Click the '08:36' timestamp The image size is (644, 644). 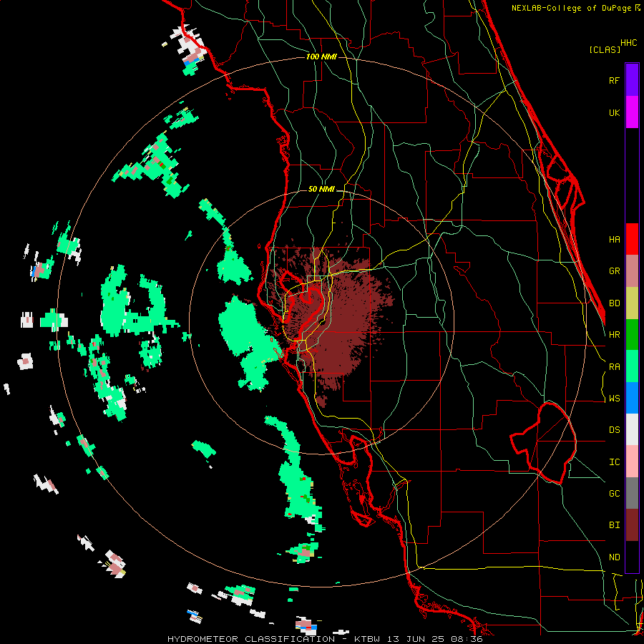click(467, 639)
